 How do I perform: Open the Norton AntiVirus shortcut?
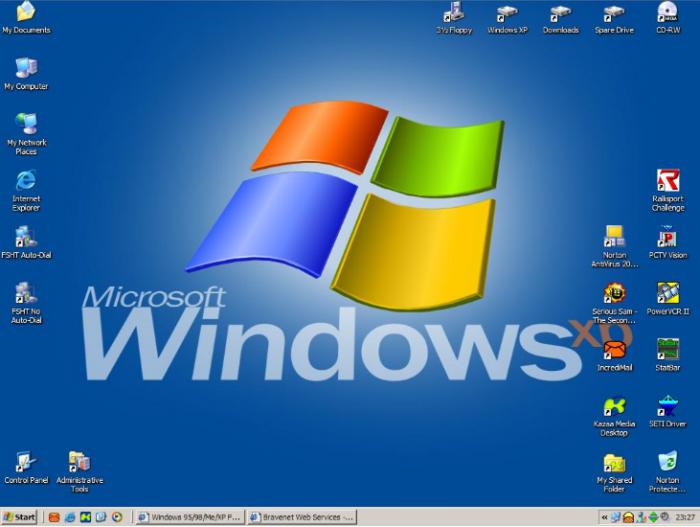click(614, 247)
